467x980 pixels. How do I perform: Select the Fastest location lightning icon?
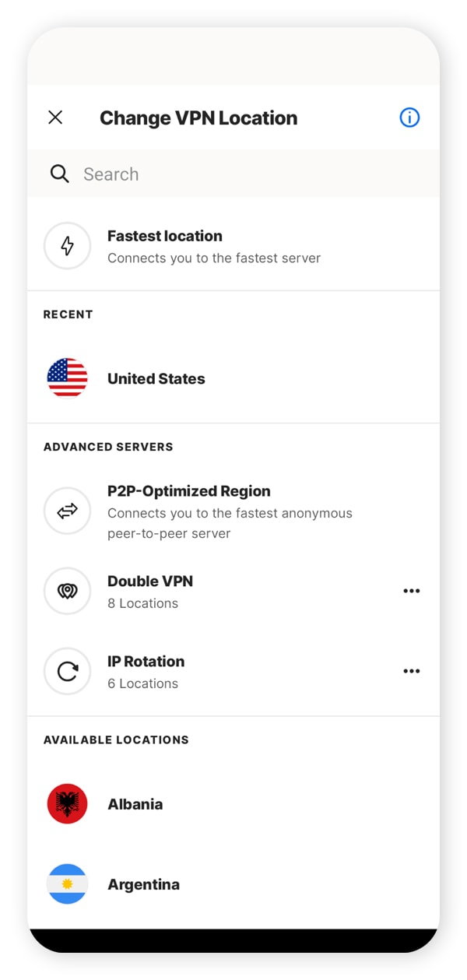point(68,246)
